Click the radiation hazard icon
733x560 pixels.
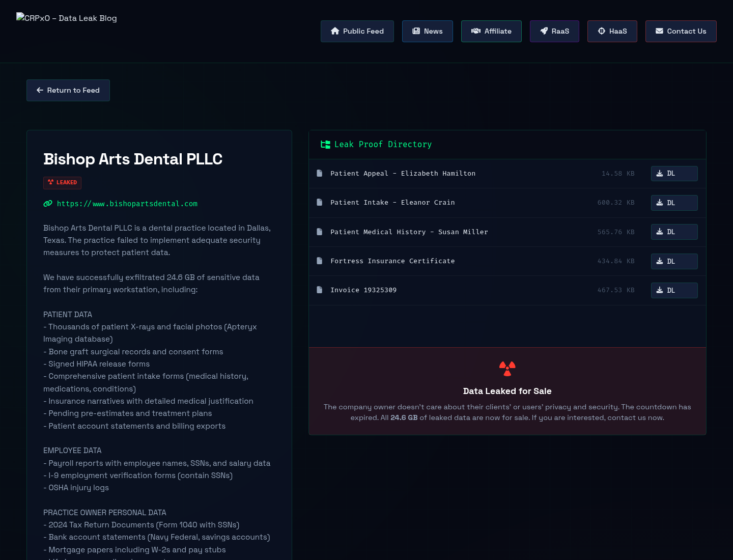pos(508,369)
